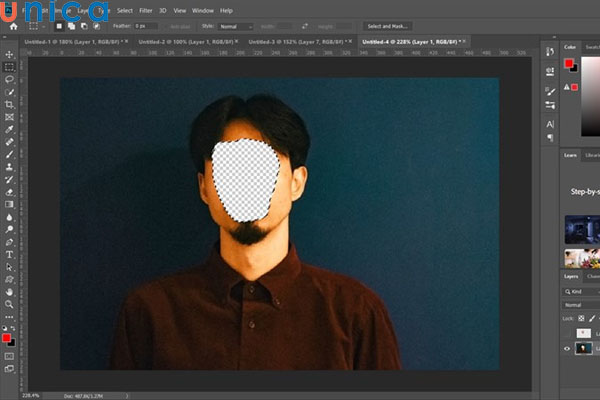Toggle Lock image pixels
The image size is (600, 400).
coord(592,318)
